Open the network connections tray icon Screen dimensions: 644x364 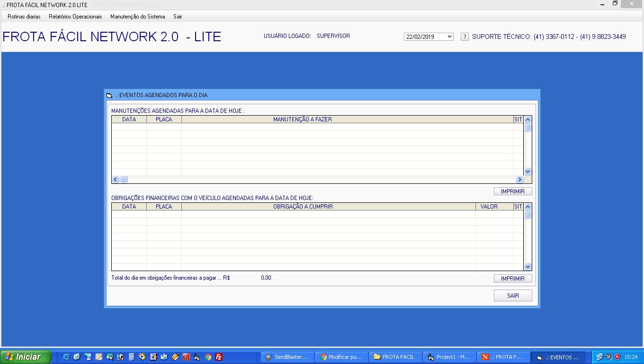pos(599,357)
